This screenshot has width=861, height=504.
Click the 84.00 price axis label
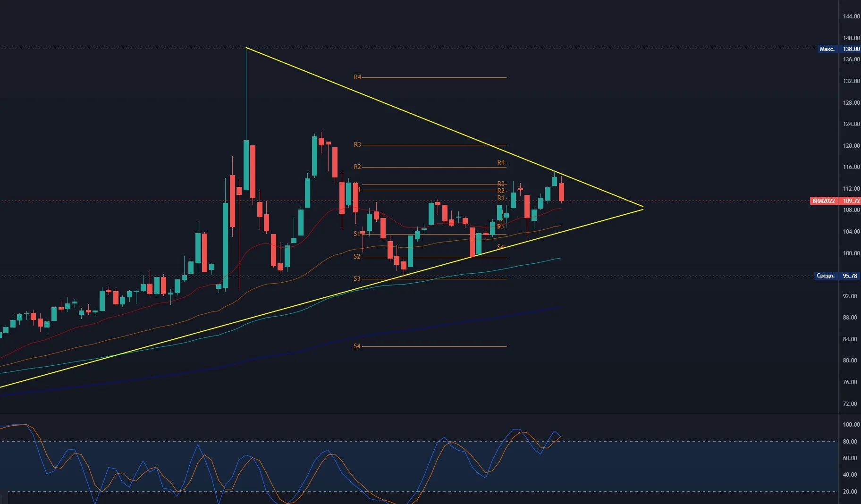[x=850, y=339]
